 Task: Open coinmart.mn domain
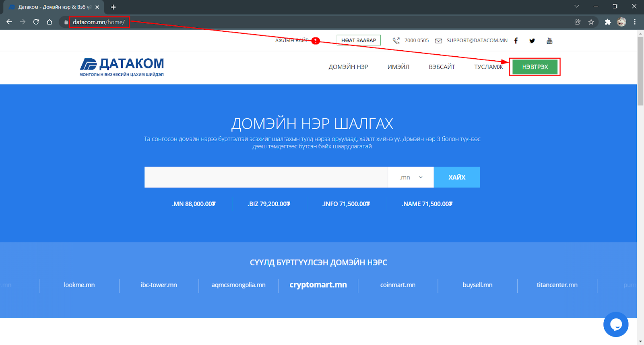tap(398, 285)
